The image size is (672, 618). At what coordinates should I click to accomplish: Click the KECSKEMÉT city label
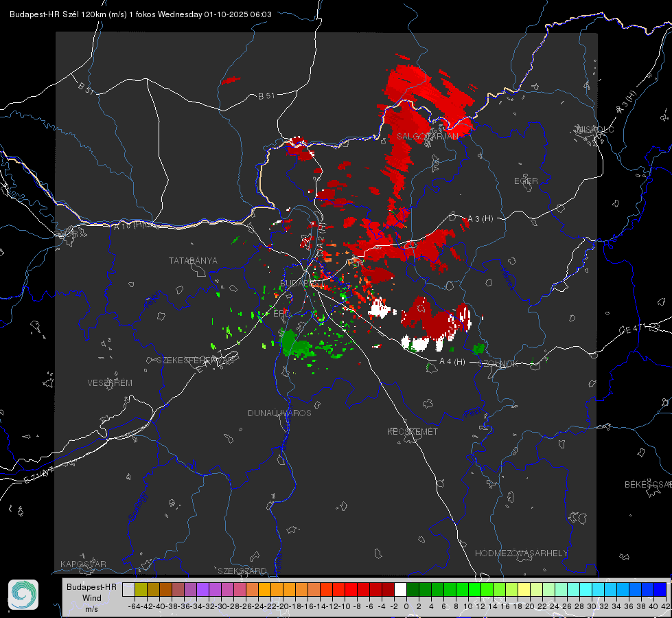413,431
